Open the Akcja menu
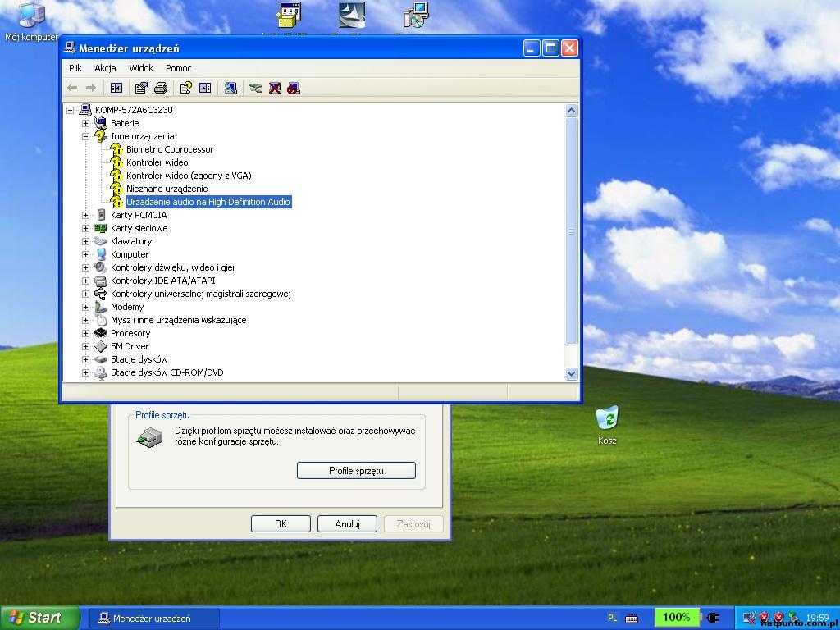This screenshot has height=630, width=840. [x=106, y=68]
